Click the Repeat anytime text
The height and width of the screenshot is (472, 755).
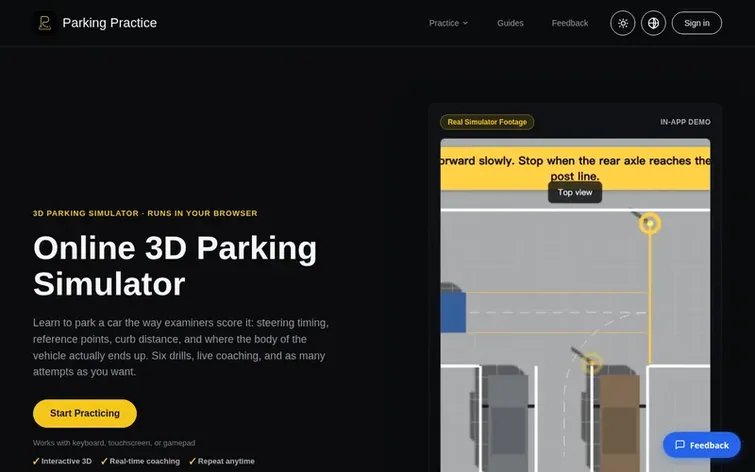pyautogui.click(x=222, y=461)
